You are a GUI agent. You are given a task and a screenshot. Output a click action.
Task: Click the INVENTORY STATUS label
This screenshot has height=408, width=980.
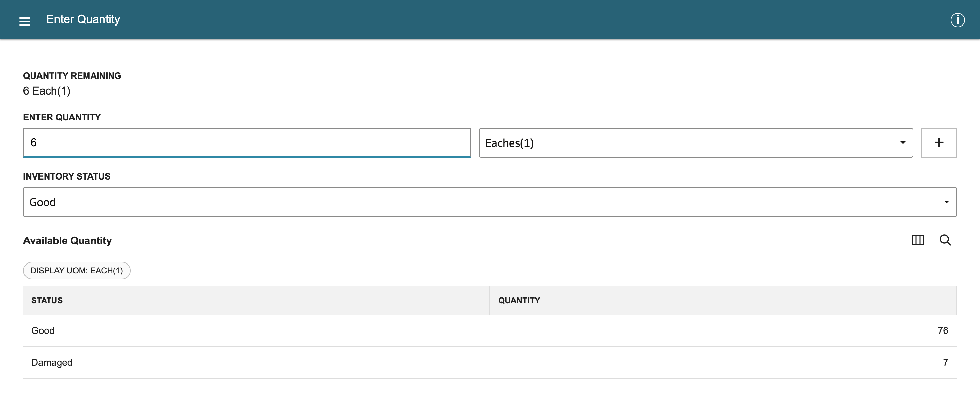67,176
